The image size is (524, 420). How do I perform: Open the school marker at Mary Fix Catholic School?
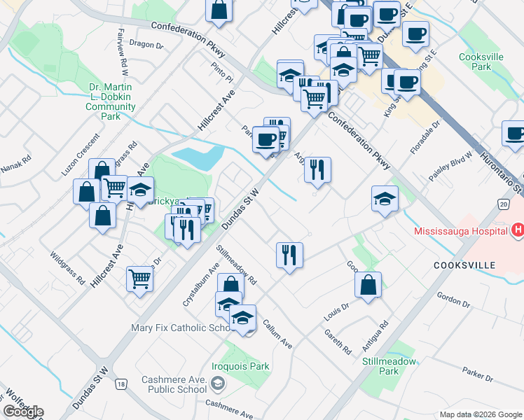tap(243, 318)
